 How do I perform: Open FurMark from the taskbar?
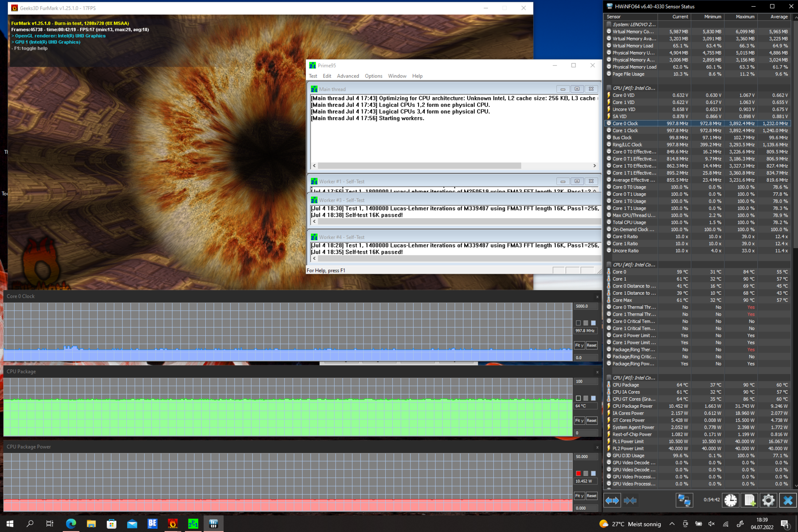[x=173, y=524]
